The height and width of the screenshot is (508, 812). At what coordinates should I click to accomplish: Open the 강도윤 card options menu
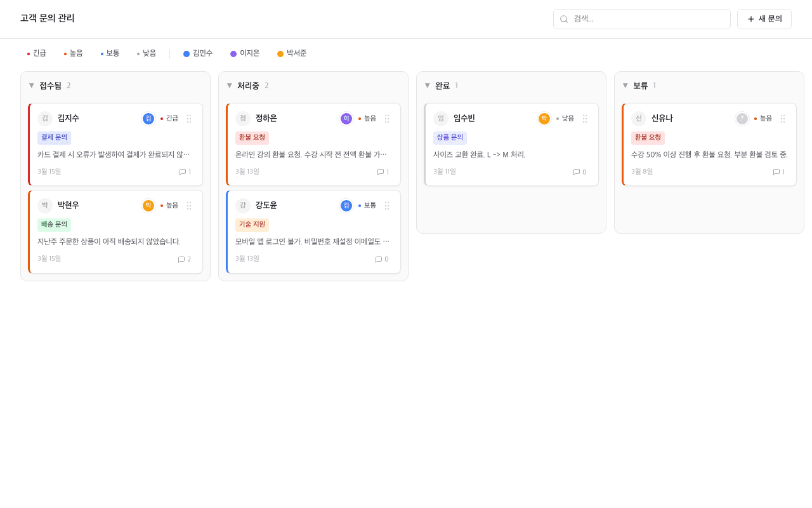(x=387, y=205)
